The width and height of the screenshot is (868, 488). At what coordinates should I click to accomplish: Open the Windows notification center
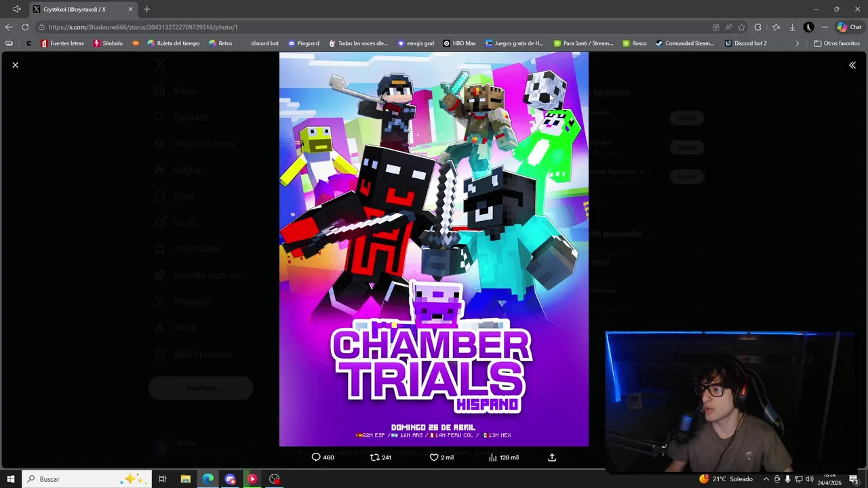tap(854, 479)
